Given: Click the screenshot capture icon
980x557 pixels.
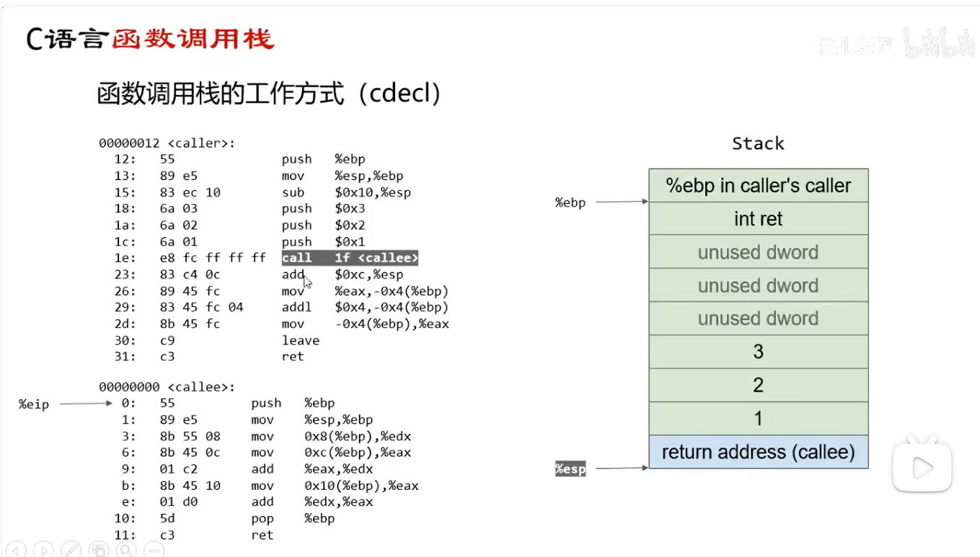Looking at the screenshot, I should (x=98, y=549).
